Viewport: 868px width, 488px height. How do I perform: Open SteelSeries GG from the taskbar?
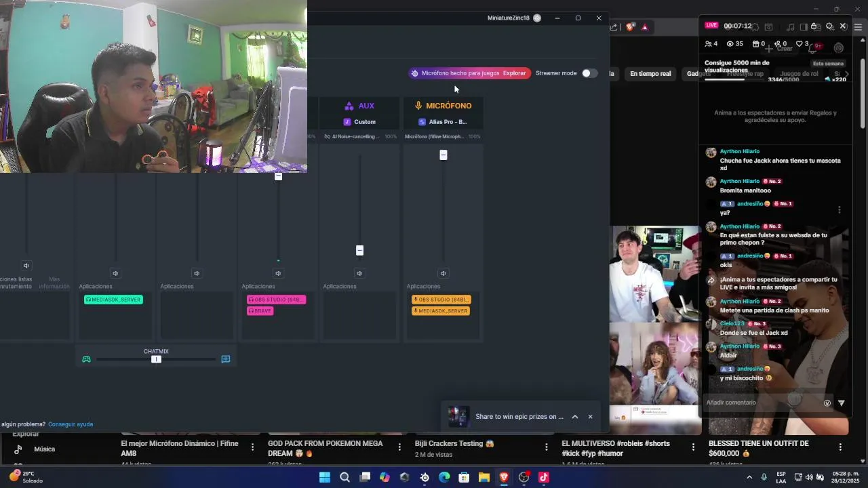pos(425,477)
